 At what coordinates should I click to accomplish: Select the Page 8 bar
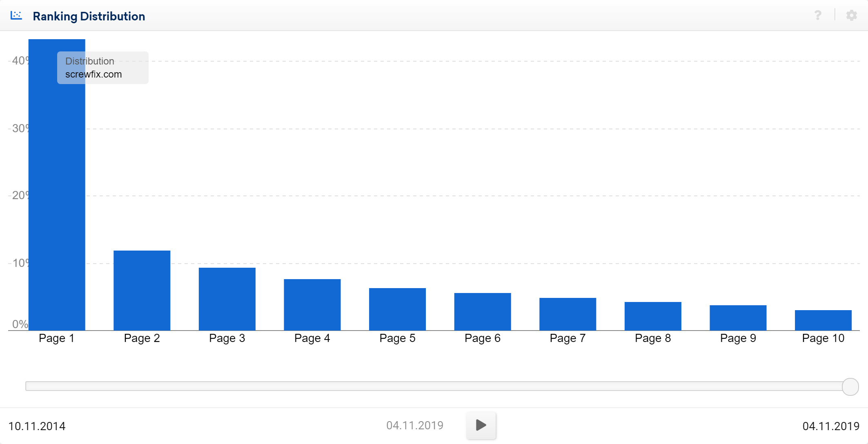(653, 316)
